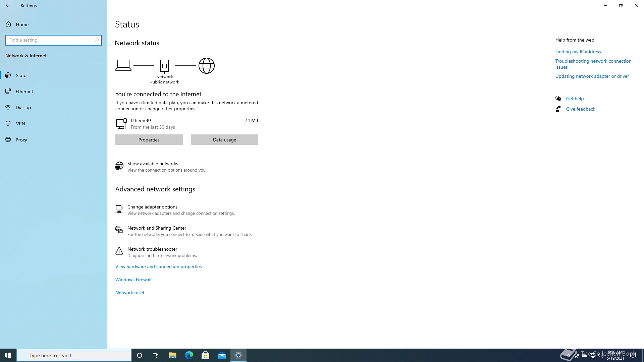Open View hardware and connection properties link
Image resolution: width=644 pixels, height=362 pixels.
point(158,267)
